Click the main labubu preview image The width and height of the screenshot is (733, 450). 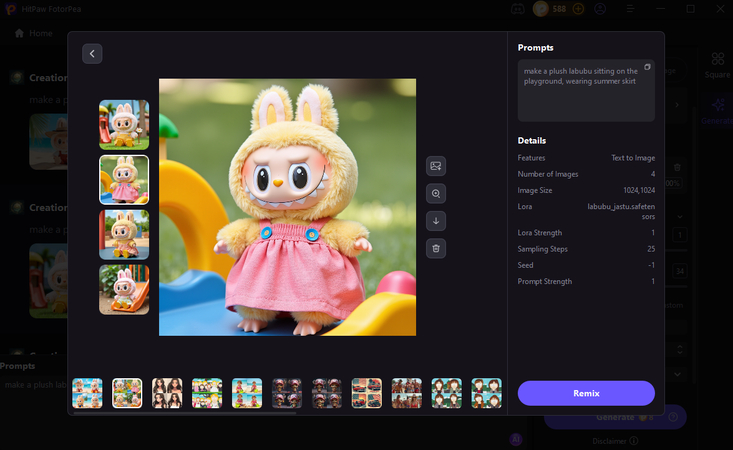[287, 207]
